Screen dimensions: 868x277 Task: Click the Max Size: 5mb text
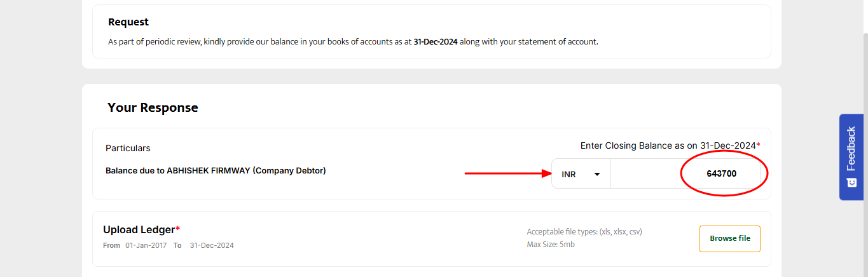point(551,244)
